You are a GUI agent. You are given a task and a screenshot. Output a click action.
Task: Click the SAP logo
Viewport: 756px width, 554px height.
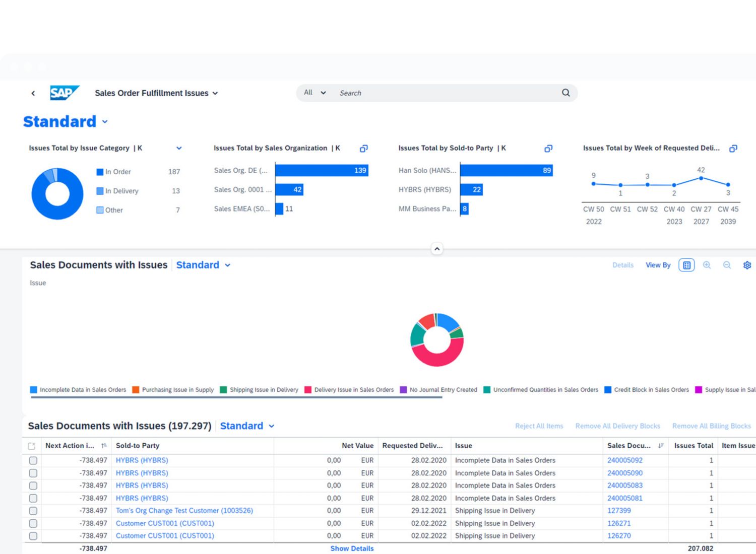pos(64,93)
